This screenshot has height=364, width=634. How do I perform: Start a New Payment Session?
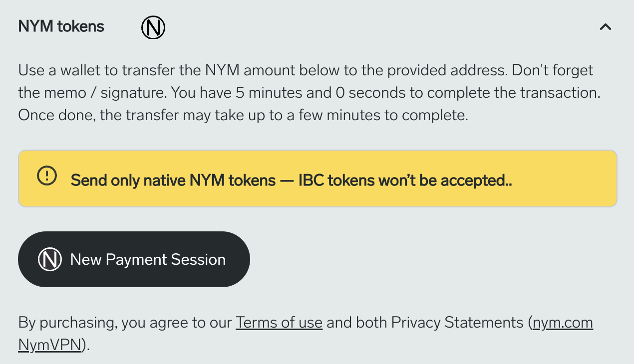click(x=134, y=259)
